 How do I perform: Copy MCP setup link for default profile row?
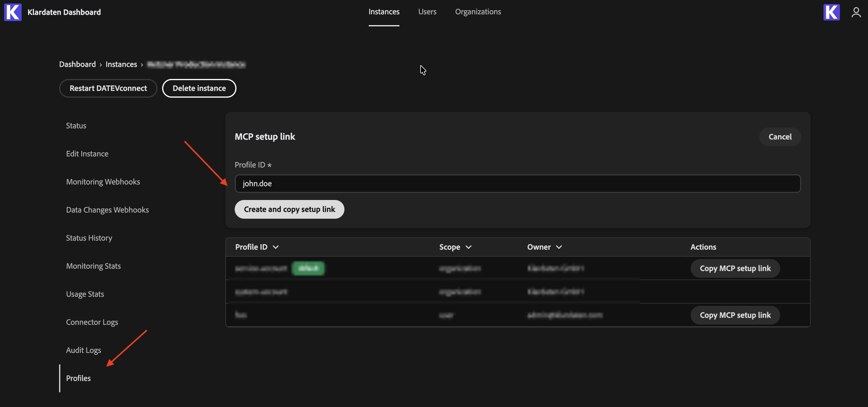735,268
